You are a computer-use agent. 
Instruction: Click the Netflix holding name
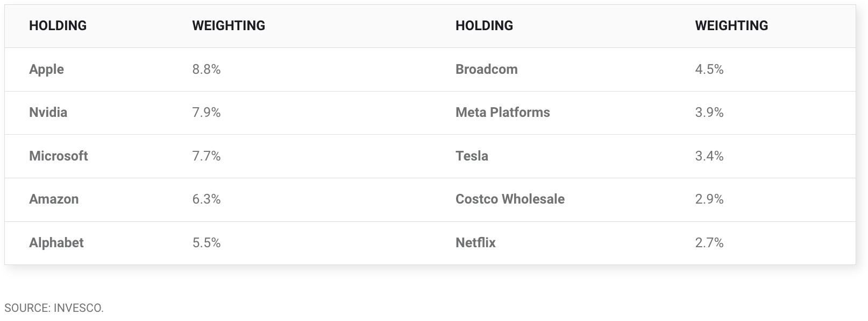tap(475, 243)
